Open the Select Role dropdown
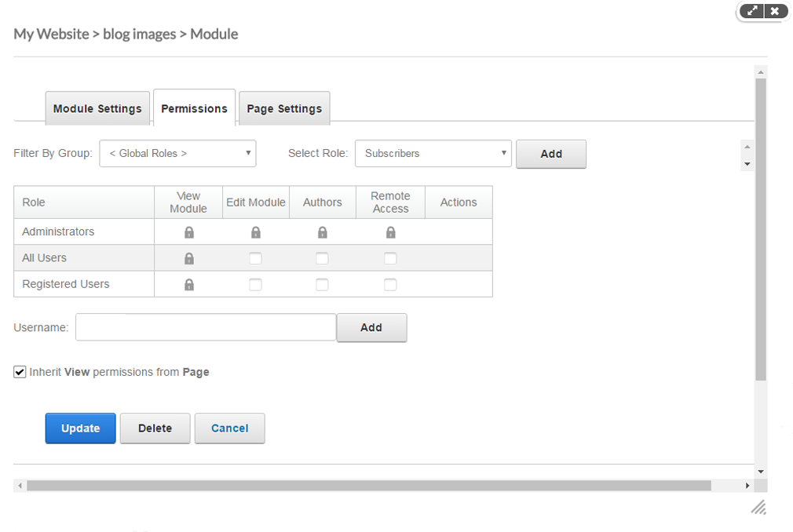793x532 pixels. click(x=433, y=154)
